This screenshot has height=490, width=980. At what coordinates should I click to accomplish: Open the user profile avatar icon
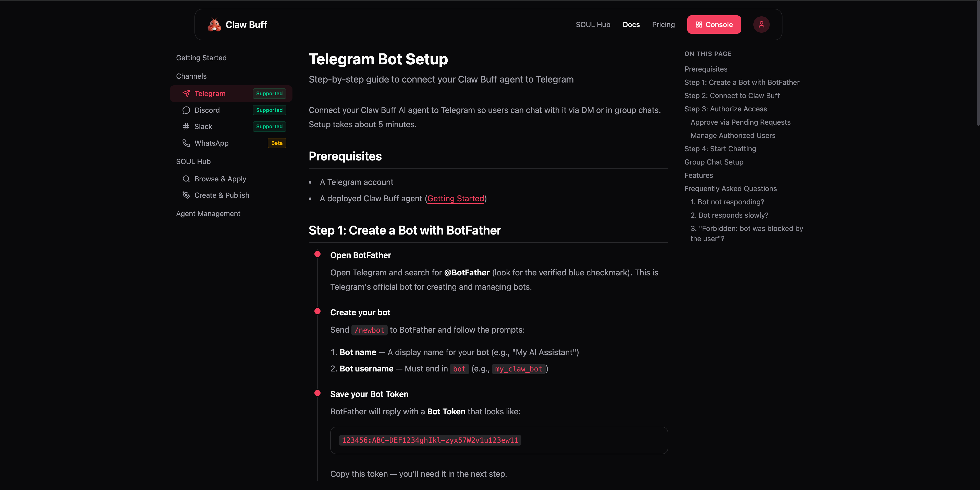[x=761, y=24]
